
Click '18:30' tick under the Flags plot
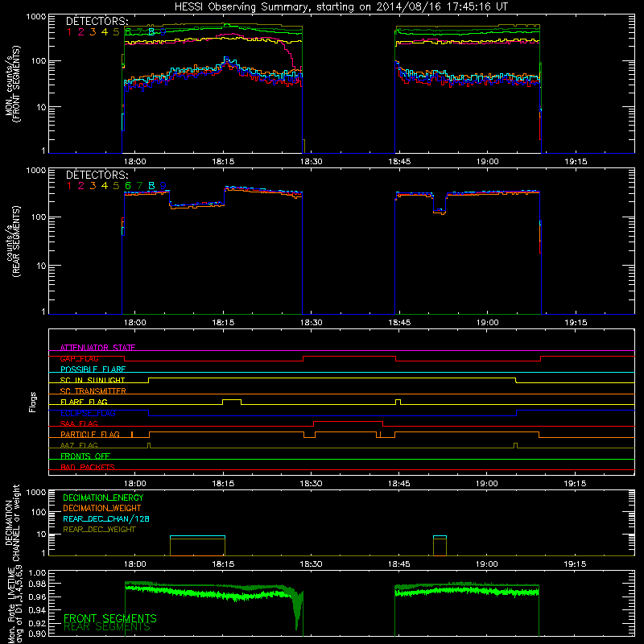pos(311,484)
